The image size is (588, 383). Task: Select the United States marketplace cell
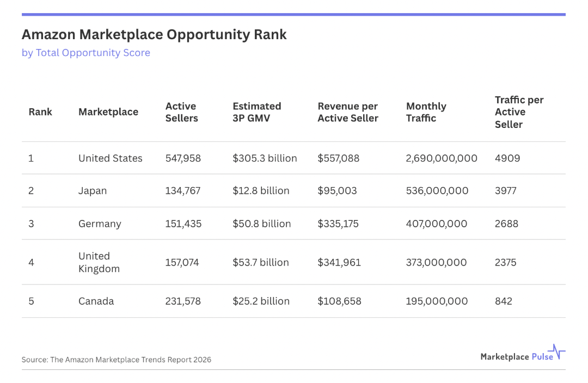(111, 158)
